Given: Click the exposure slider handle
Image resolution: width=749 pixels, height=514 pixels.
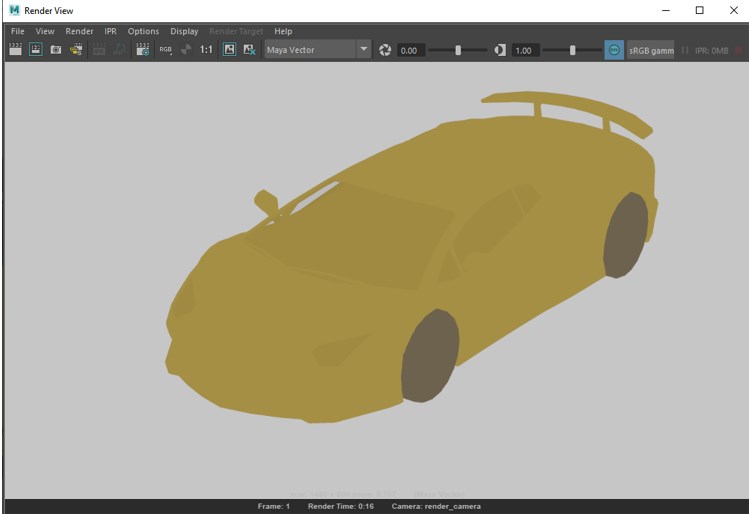Looking at the screenshot, I should [458, 50].
